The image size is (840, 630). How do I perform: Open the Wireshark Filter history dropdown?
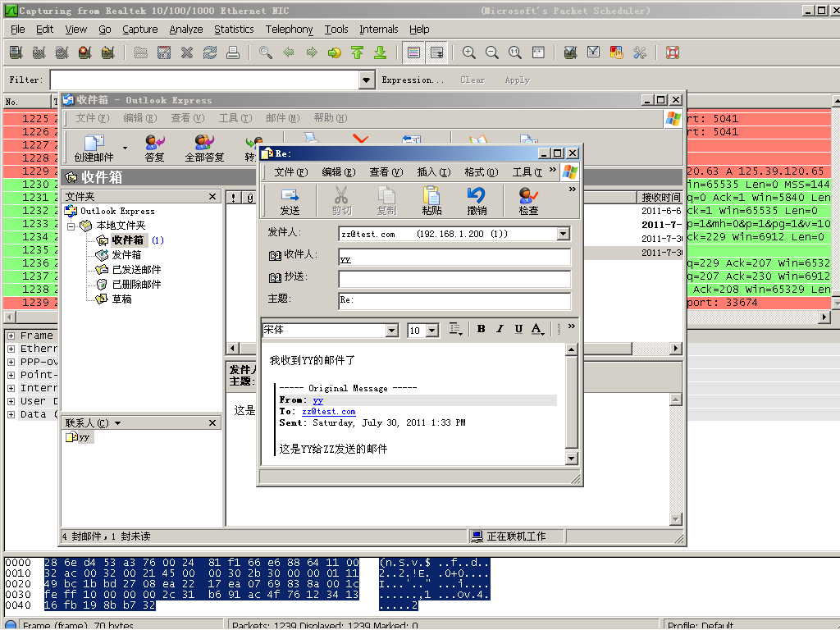(366, 80)
